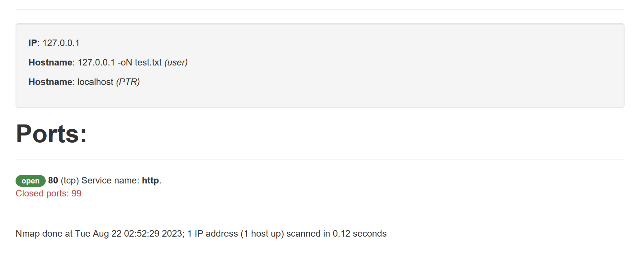This screenshot has width=644, height=258.
Task: Select the user hostname 127.0.0.1 -oN test.txt
Action: coord(120,63)
